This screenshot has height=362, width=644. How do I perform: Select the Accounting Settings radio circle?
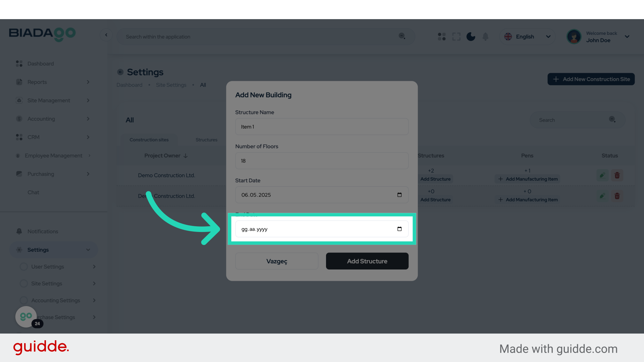point(24,300)
